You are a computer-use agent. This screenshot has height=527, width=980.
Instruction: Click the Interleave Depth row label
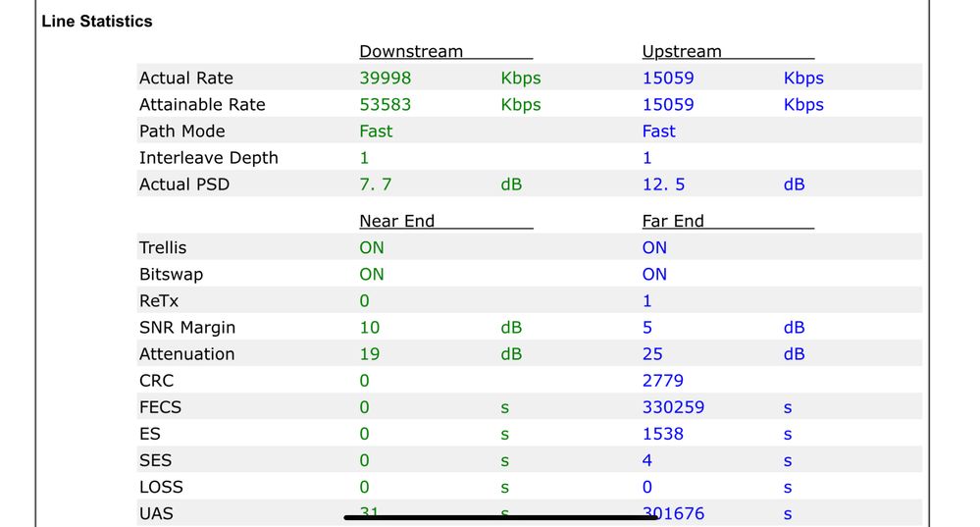coord(209,158)
